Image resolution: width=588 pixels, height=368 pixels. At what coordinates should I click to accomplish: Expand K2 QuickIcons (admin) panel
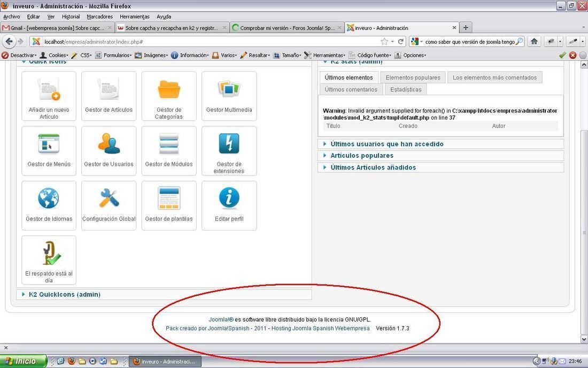point(164,295)
